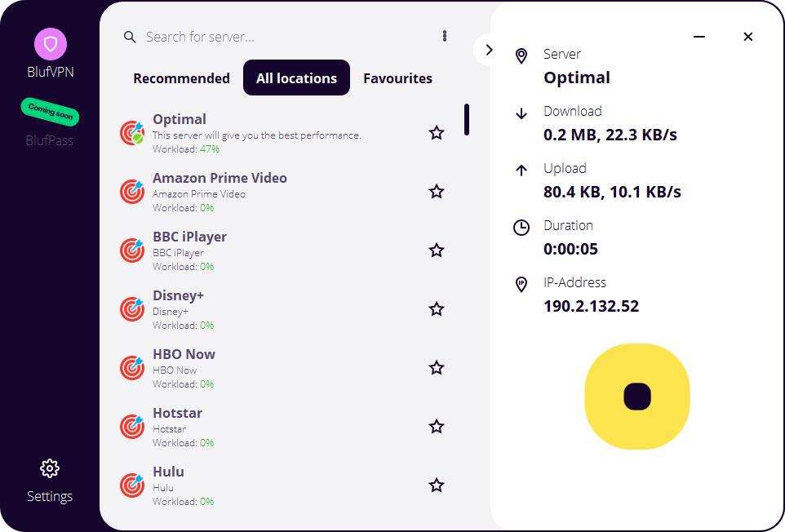Click the BlufVPN label in sidebar
The image size is (785, 532).
(50, 72)
